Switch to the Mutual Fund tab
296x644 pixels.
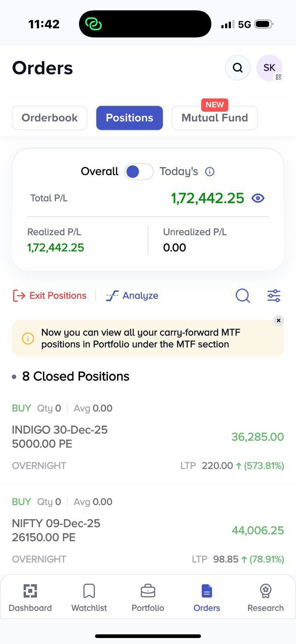pos(214,118)
